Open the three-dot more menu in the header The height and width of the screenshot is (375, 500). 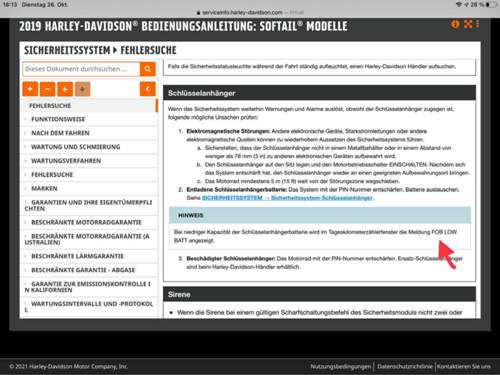[x=478, y=24]
